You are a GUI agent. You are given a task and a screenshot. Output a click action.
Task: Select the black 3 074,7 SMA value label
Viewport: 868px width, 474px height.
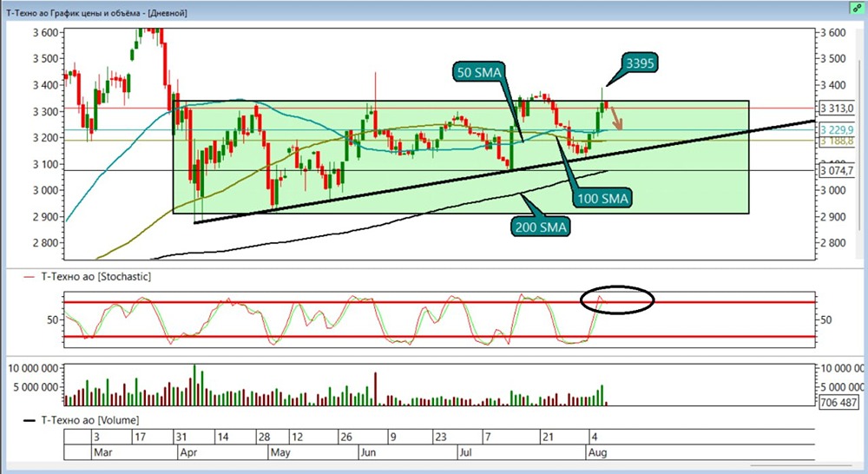click(x=837, y=170)
